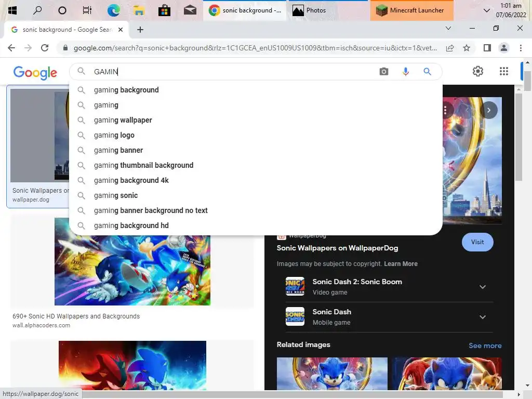Viewport: 532px width, 399px height.
Task: Open Shadow and Sonic fire image result
Action: 132,365
